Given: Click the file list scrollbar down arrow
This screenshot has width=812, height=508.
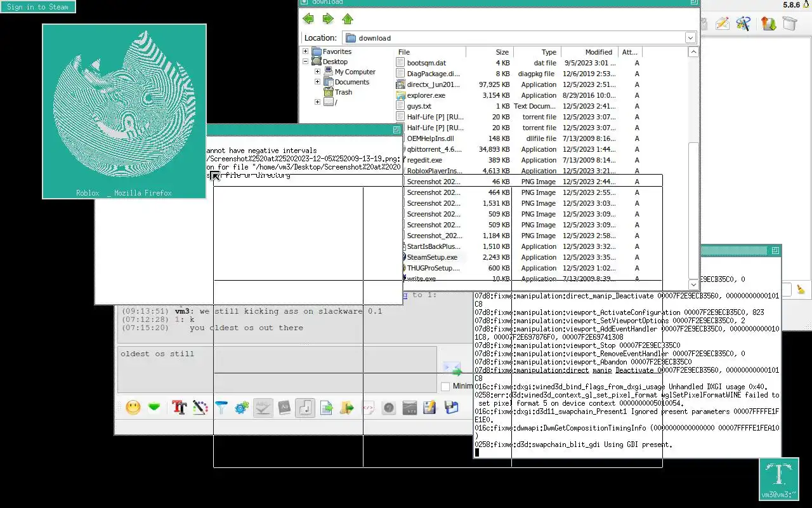Looking at the screenshot, I should (x=693, y=286).
